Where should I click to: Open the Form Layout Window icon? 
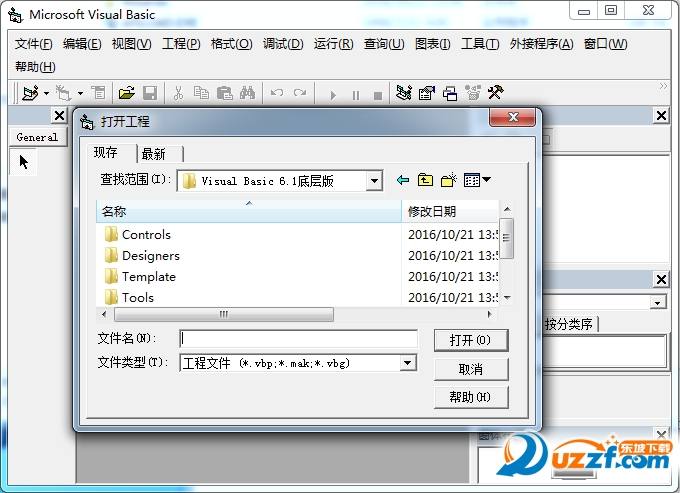[x=450, y=93]
